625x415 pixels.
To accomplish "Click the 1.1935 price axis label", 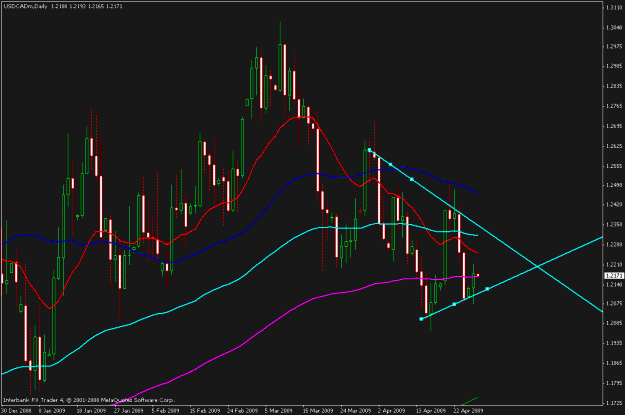I will coord(614,343).
